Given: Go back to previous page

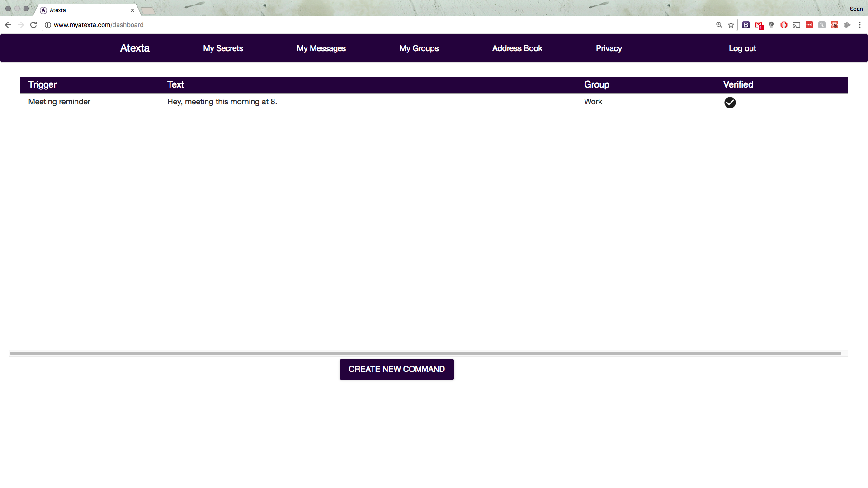Looking at the screenshot, I should [x=8, y=25].
